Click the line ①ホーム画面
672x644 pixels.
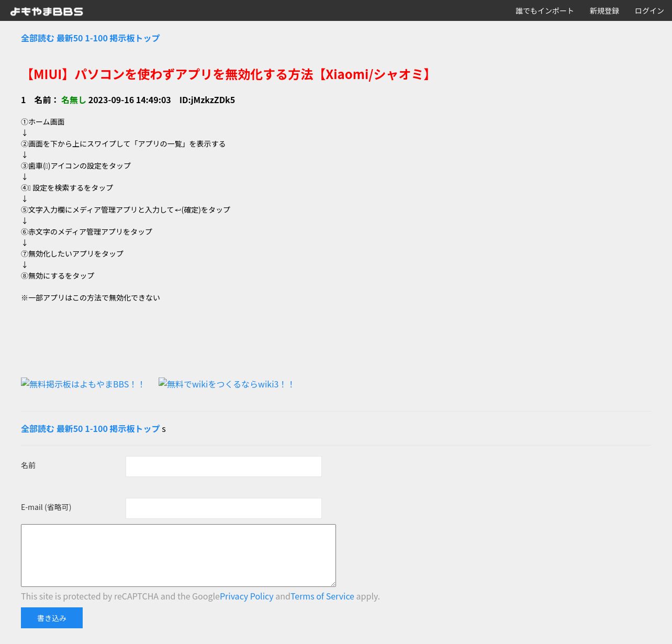tap(43, 122)
